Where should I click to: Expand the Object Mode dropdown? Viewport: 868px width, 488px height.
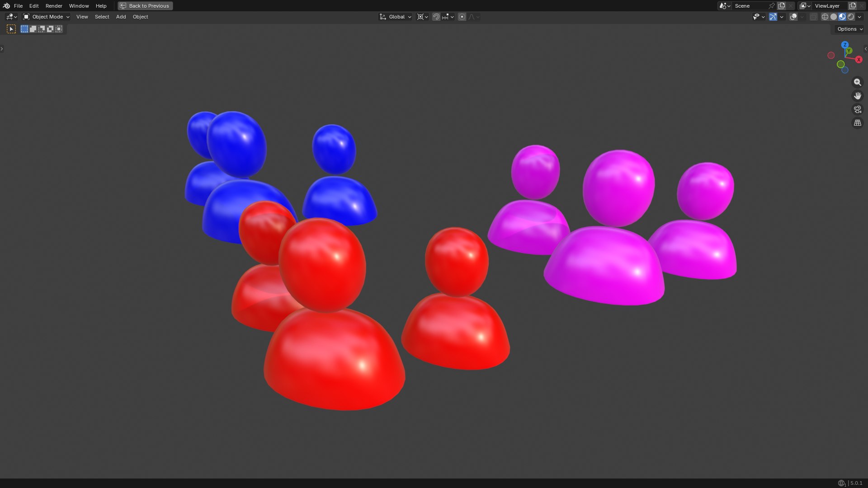(46, 17)
